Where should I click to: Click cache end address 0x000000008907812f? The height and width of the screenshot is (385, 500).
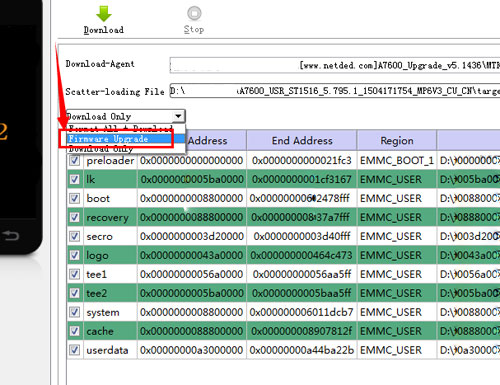(302, 331)
